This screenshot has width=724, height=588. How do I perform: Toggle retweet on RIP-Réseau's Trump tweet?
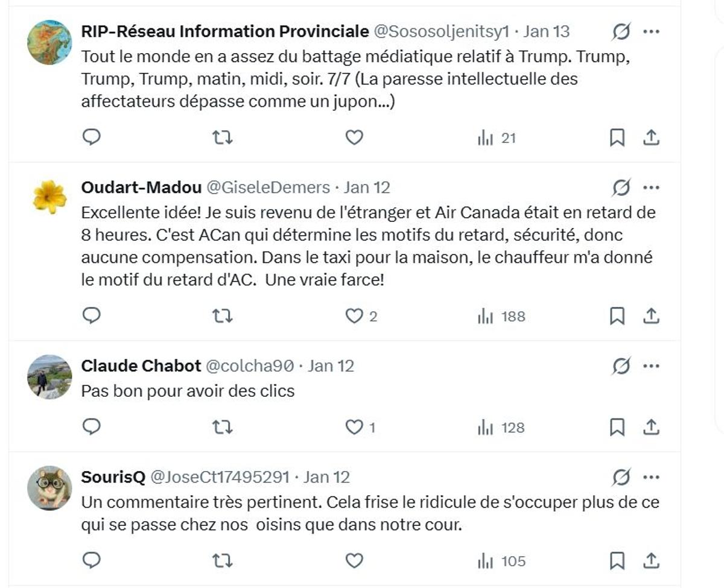(223, 138)
